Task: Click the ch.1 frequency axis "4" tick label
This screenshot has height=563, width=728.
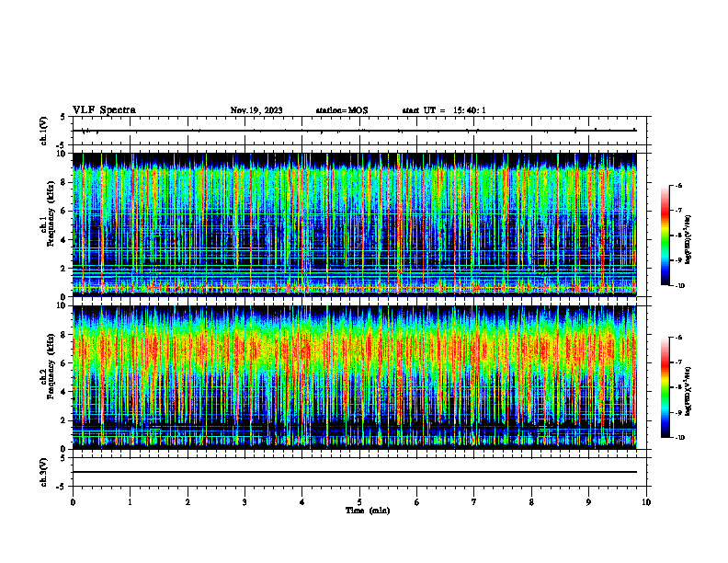Action: (x=64, y=240)
